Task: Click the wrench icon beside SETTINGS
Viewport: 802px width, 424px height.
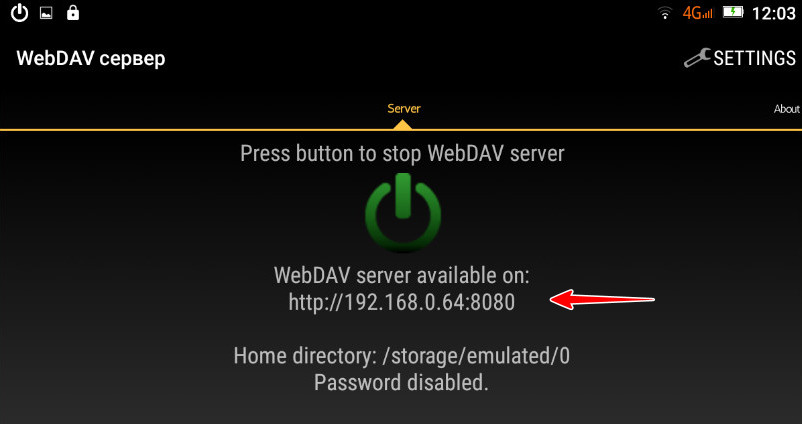Action: click(697, 58)
